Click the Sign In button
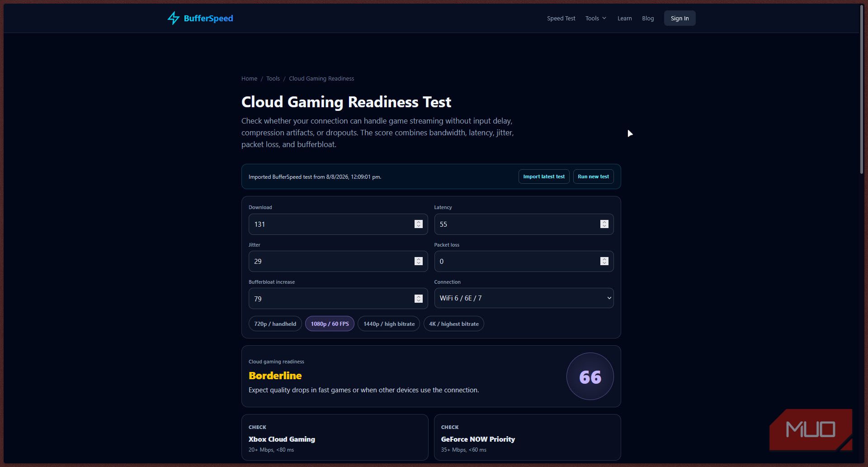868x467 pixels. click(x=679, y=18)
